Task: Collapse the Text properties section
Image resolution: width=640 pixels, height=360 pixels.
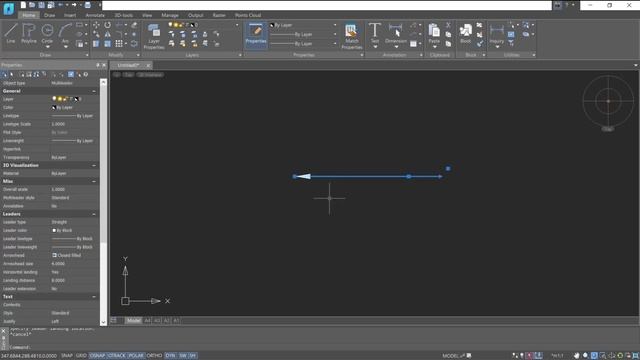Action: pyautogui.click(x=94, y=297)
